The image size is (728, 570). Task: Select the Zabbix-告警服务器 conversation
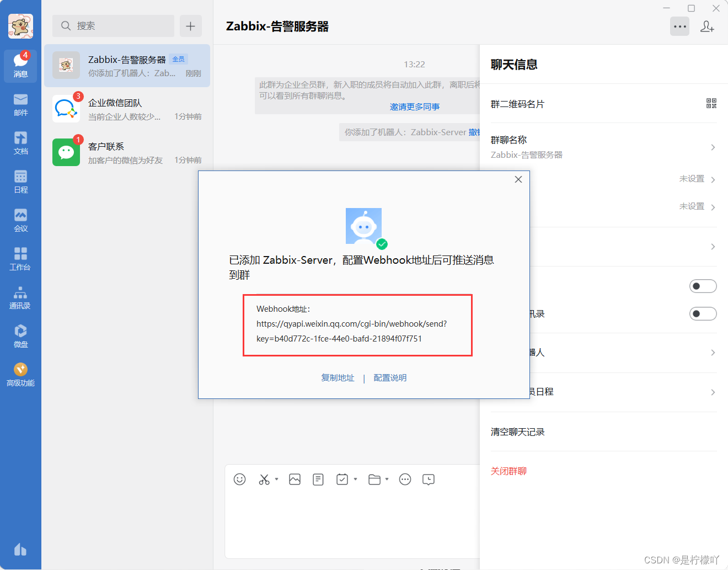point(127,66)
